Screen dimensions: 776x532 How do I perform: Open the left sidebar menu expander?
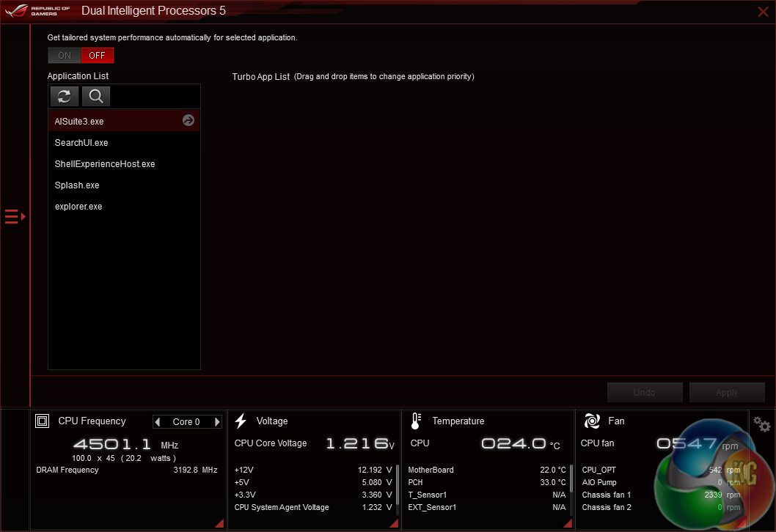click(15, 217)
